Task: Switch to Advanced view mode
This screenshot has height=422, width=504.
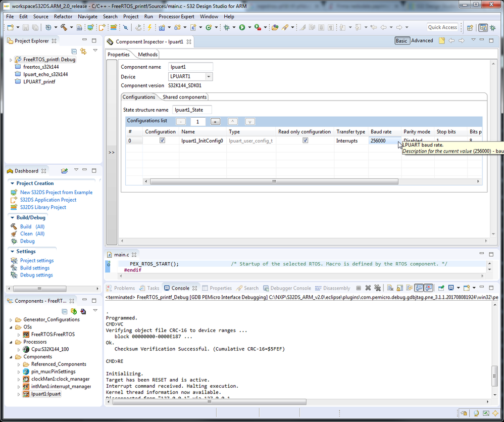Action: coord(422,40)
